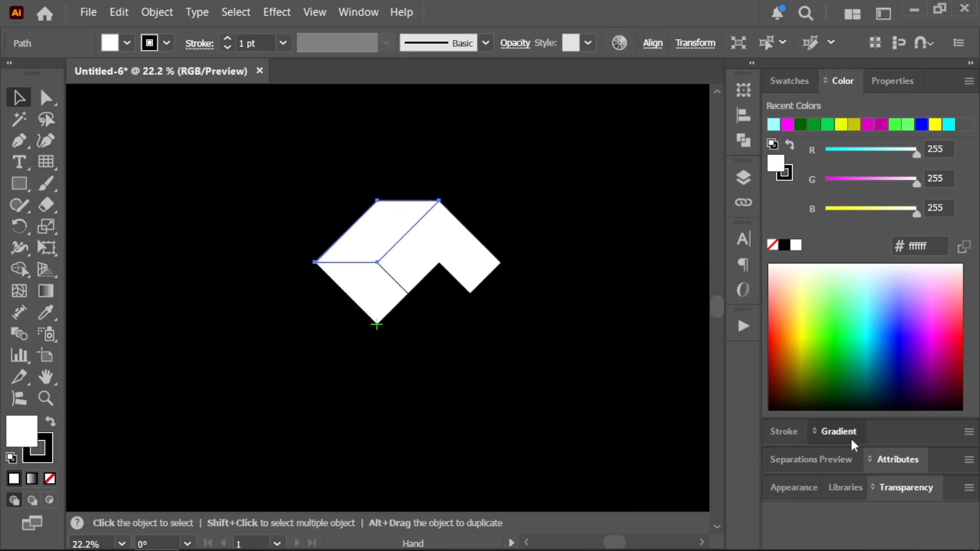Pick the Lasso tool
Viewport: 980px width, 551px height.
click(46, 119)
